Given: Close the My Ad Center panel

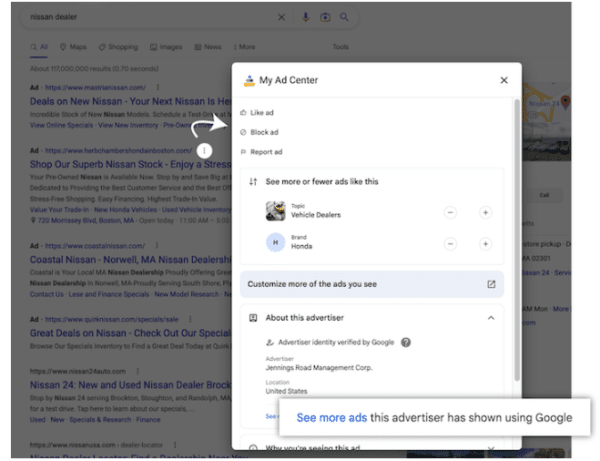Looking at the screenshot, I should point(504,80).
